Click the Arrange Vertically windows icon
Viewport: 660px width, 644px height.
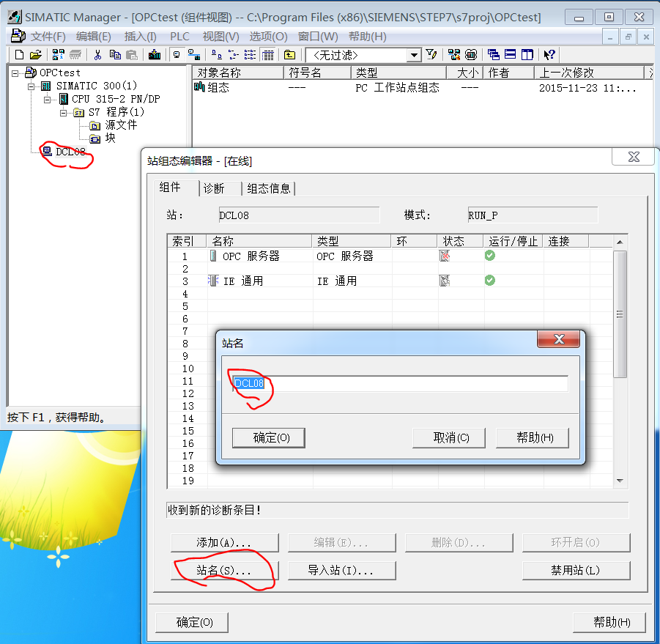coord(527,55)
